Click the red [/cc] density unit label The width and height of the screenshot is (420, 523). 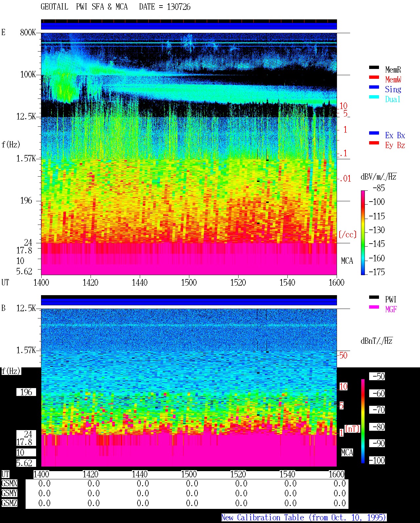347,234
